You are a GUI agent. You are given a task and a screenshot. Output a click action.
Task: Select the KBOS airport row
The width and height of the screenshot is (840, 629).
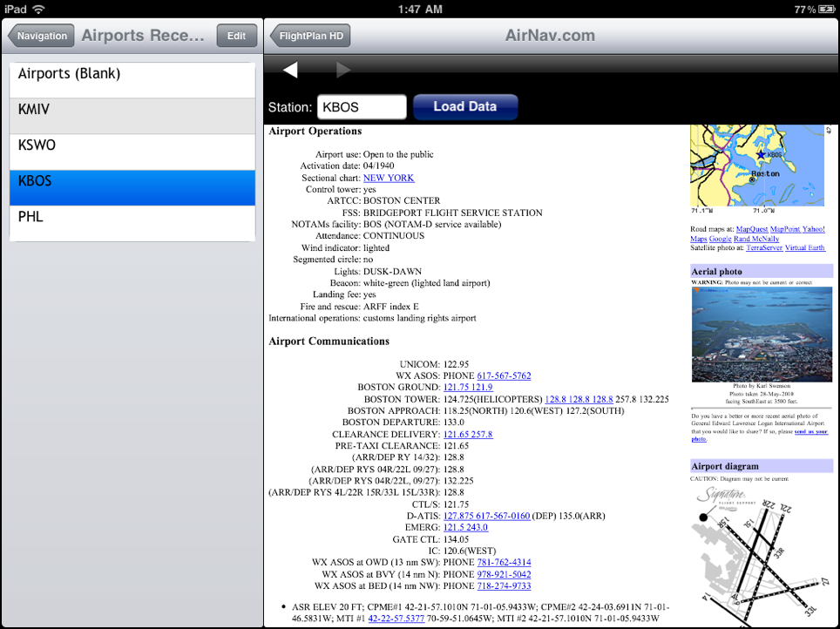[132, 181]
